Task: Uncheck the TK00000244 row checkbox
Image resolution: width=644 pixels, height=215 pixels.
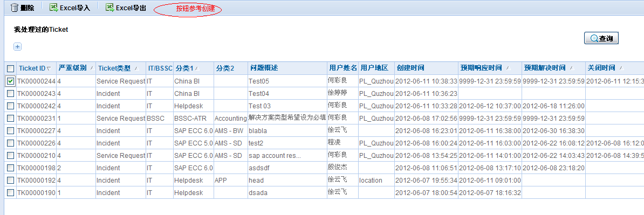Action: 11,81
